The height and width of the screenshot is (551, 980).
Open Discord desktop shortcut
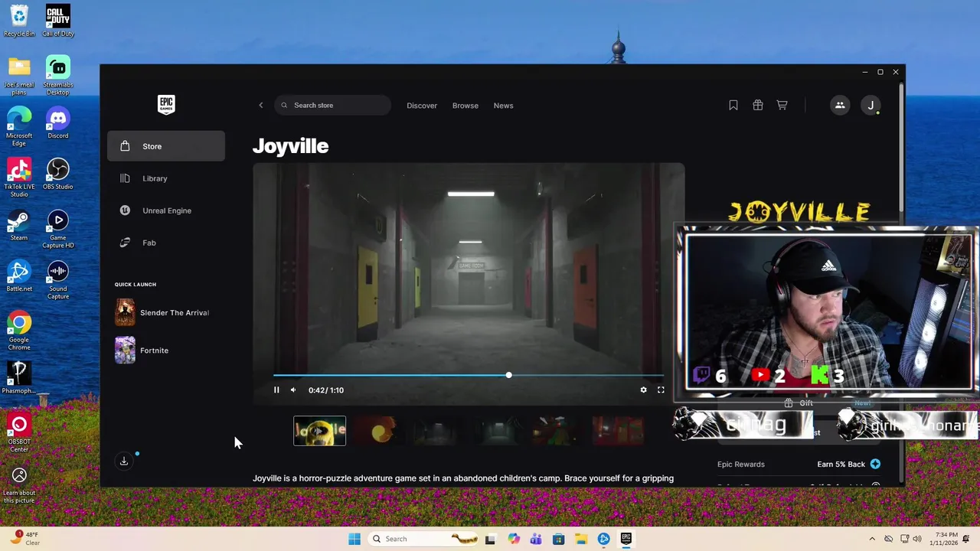click(x=58, y=124)
